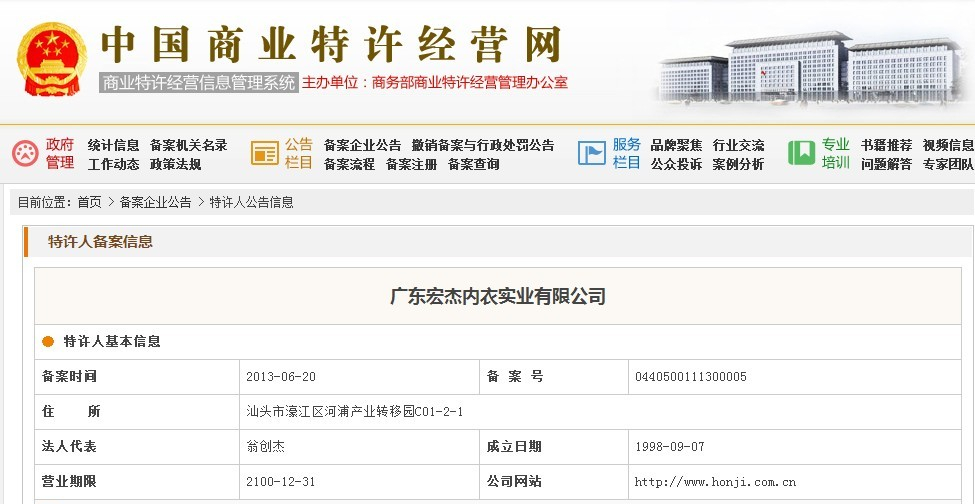Viewport: 975px width, 504px height.
Task: View 备案流程 page
Action: coord(349,165)
